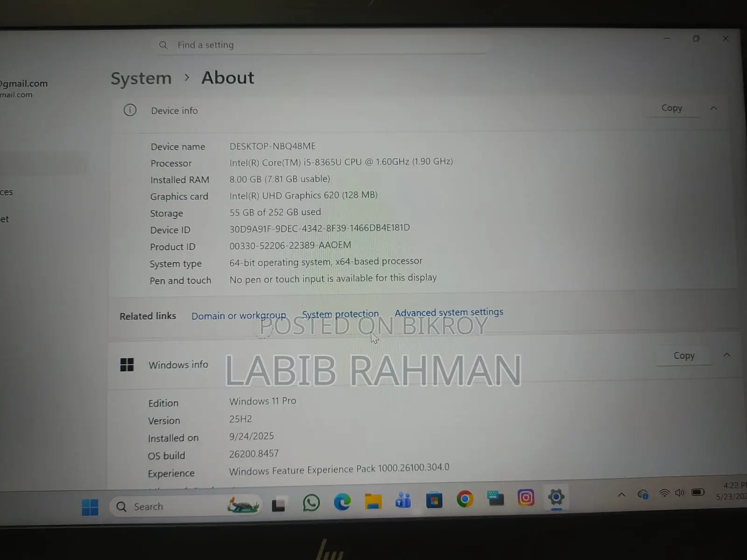Screen dimensions: 747x560
Task: Click the battery icon in the system tray
Action: point(698,492)
